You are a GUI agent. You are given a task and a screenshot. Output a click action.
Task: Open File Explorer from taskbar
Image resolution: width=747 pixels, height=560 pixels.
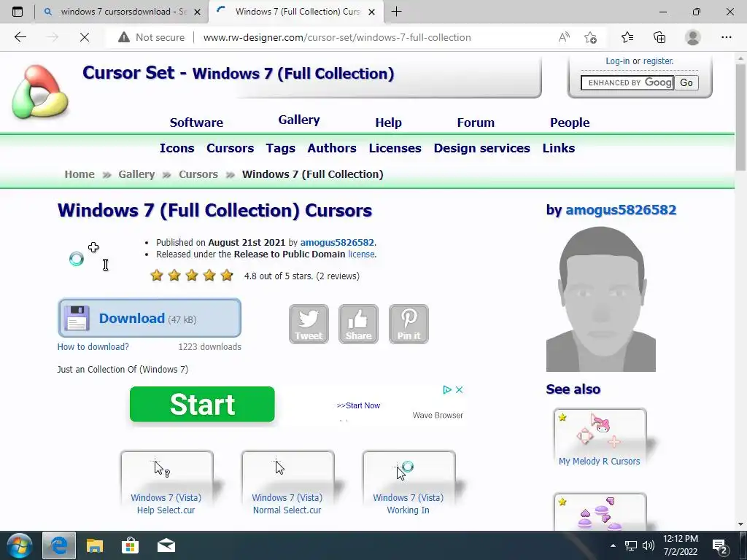point(94,545)
